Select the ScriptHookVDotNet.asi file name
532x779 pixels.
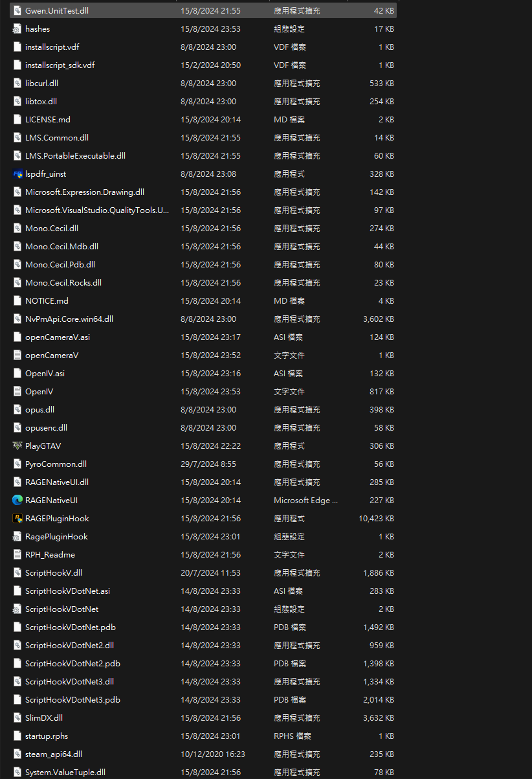click(x=67, y=591)
